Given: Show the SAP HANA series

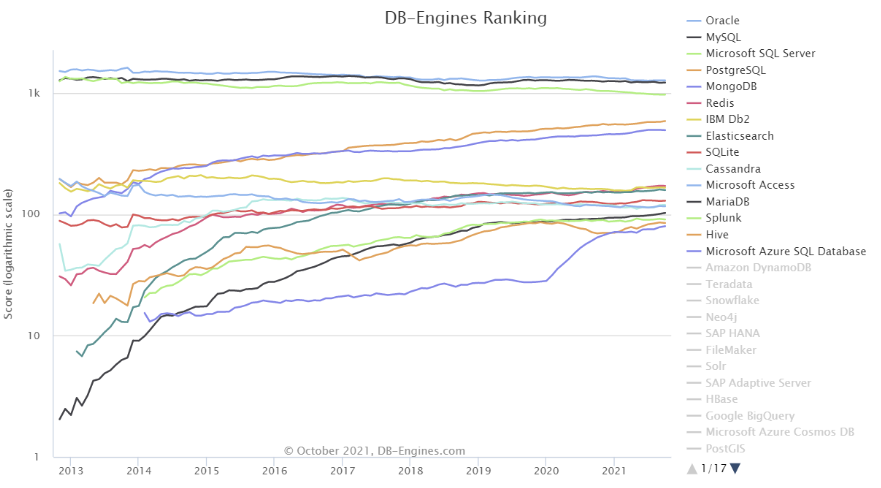Looking at the screenshot, I should 723,334.
